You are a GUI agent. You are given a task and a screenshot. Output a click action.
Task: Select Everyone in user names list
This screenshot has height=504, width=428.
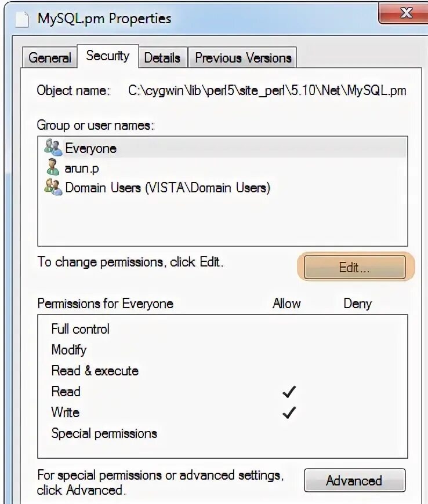pos(91,148)
